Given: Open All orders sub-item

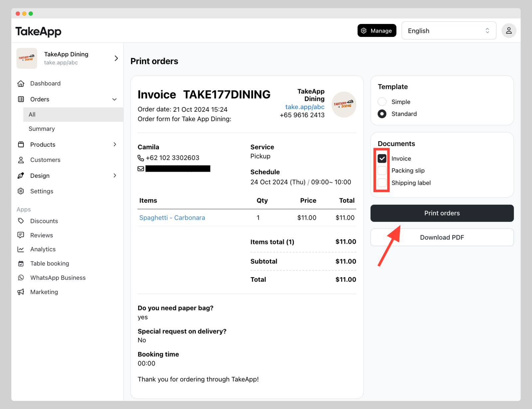Looking at the screenshot, I should click(x=73, y=114).
